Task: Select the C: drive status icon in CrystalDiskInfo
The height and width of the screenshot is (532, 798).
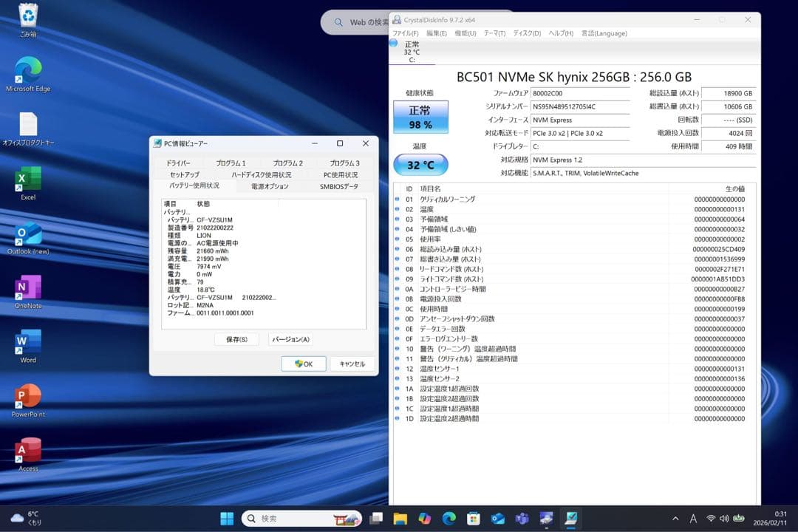Action: (x=409, y=52)
